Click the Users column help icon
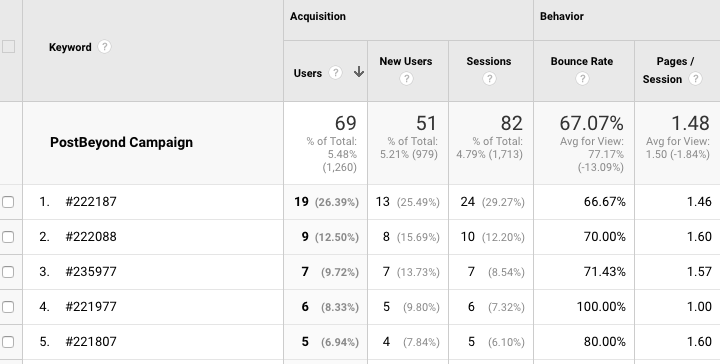 (x=336, y=73)
